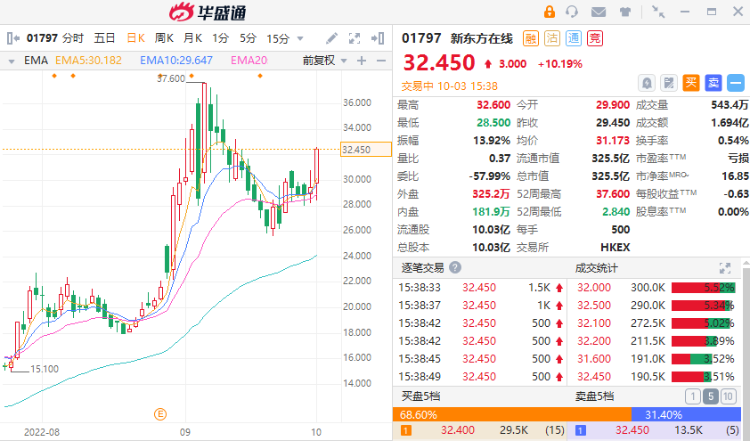The height and width of the screenshot is (441, 750).
Task: Click the 15:38:33 trade row
Action: point(481,287)
